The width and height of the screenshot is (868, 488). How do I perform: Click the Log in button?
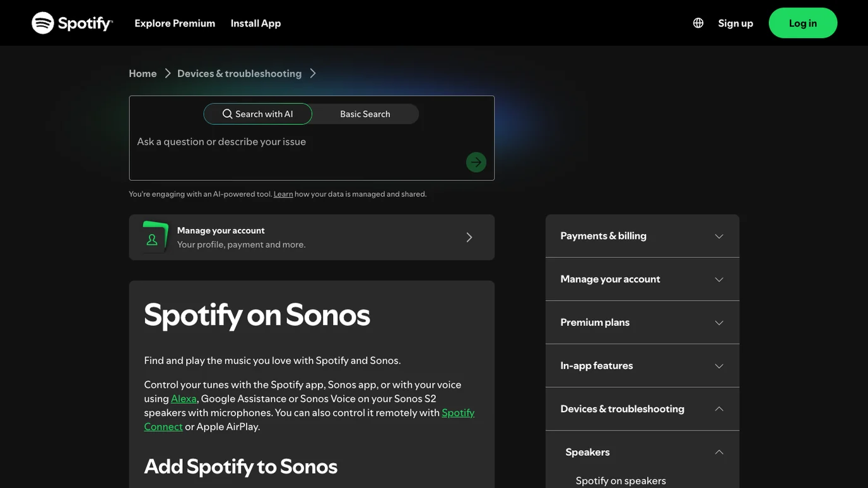click(803, 23)
